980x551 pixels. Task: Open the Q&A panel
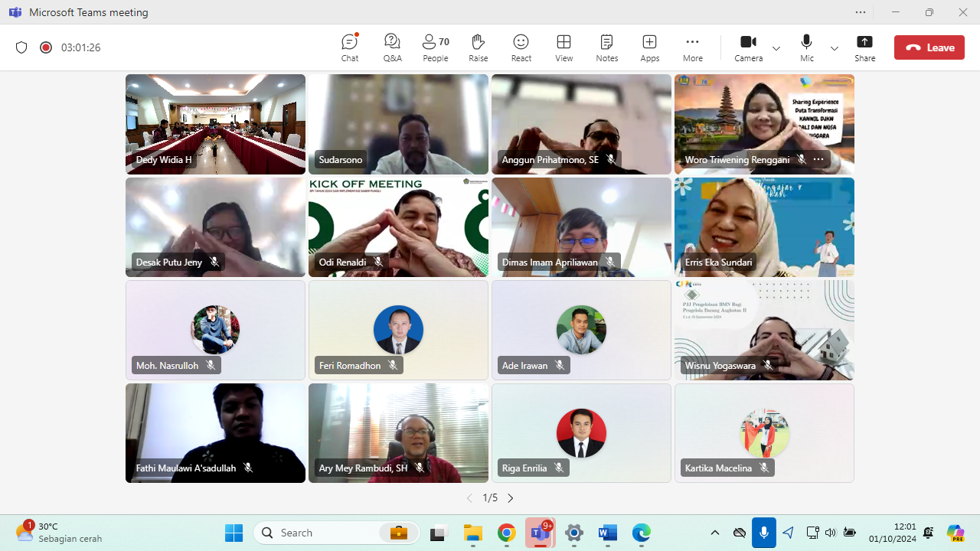point(392,47)
